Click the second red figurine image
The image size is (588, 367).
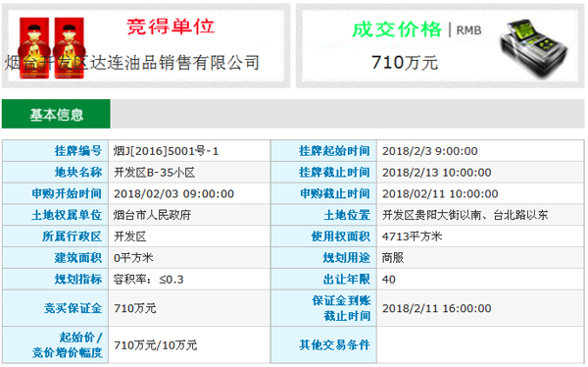(69, 48)
